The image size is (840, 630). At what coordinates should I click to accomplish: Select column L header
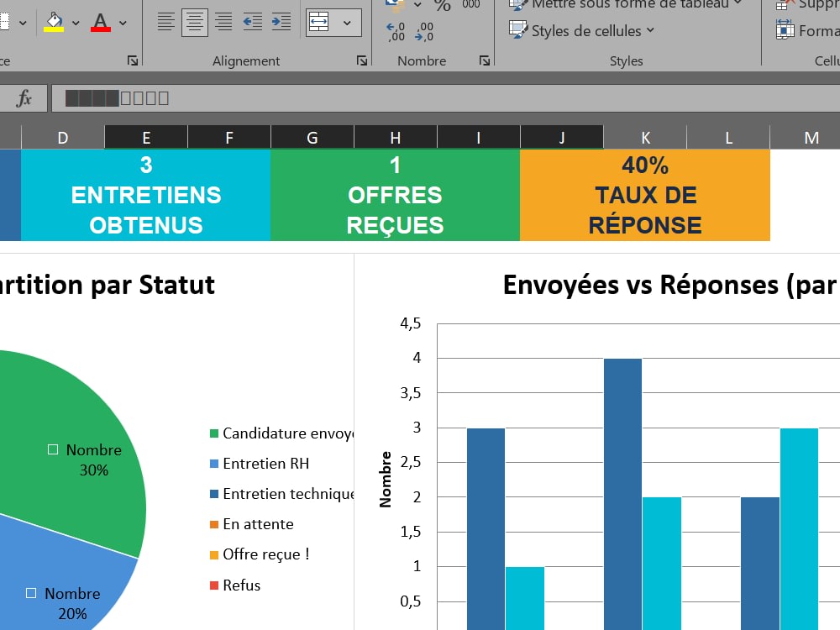728,138
